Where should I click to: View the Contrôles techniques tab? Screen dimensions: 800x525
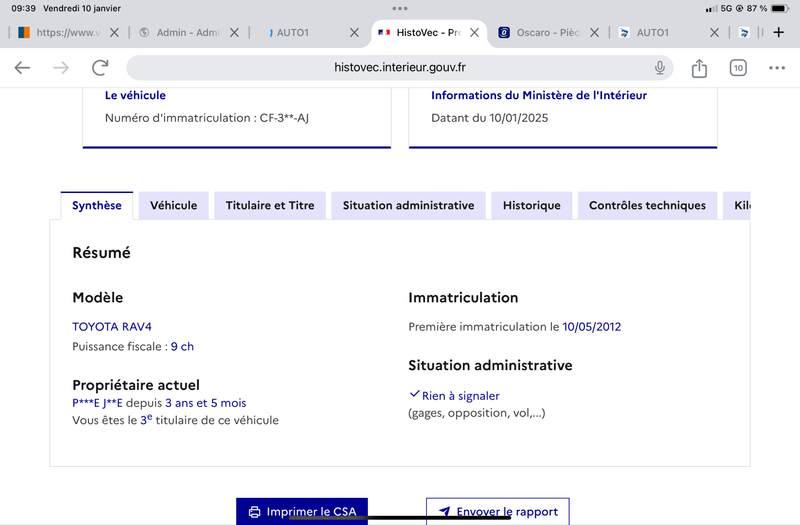pos(647,206)
